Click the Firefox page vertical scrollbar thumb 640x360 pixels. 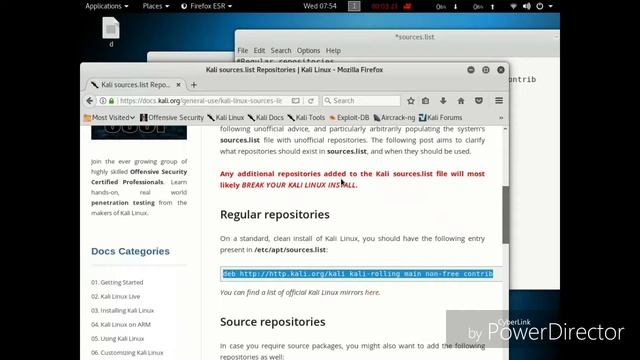coord(506,215)
